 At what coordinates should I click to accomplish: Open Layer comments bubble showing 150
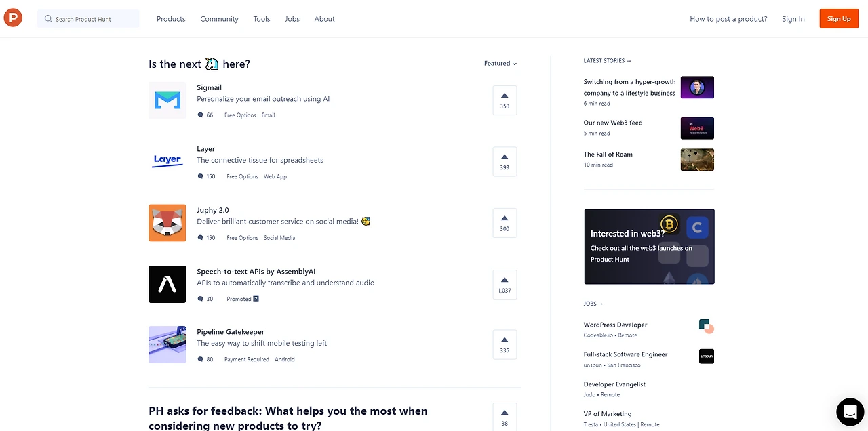tap(206, 176)
